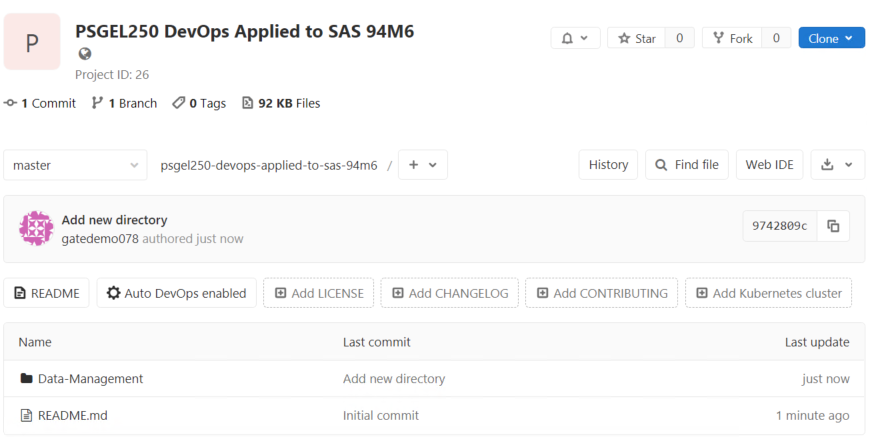Open the README button
Screen dimensions: 877x440
46,293
